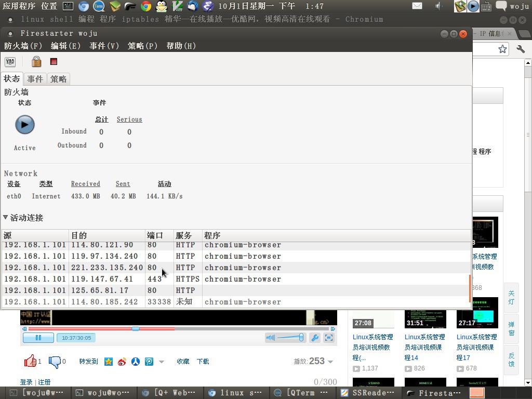Open the mail indicator envelope
Screen dimensions: 532x399
click(x=417, y=6)
